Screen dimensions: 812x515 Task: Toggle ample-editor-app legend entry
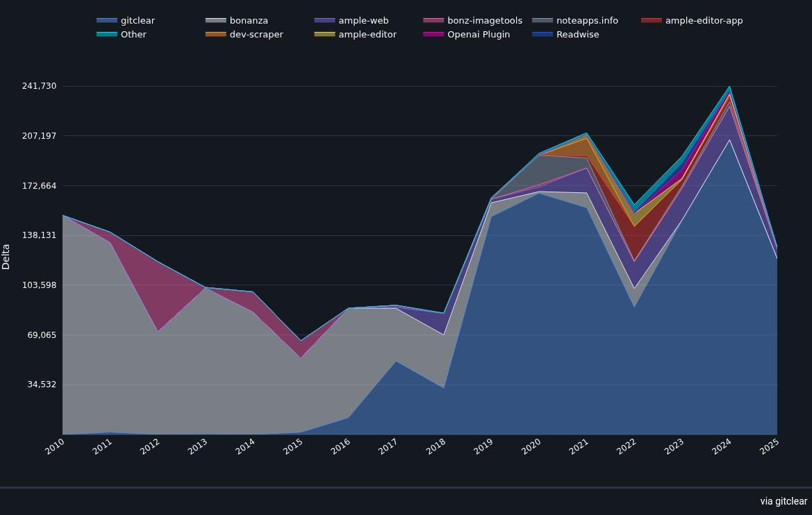tap(704, 21)
